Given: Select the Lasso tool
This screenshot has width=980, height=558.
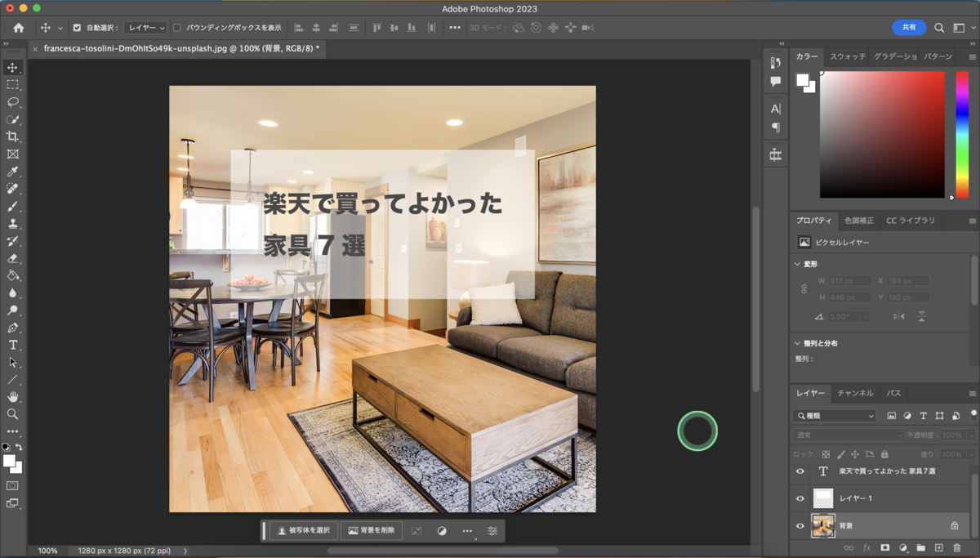Looking at the screenshot, I should [x=12, y=102].
